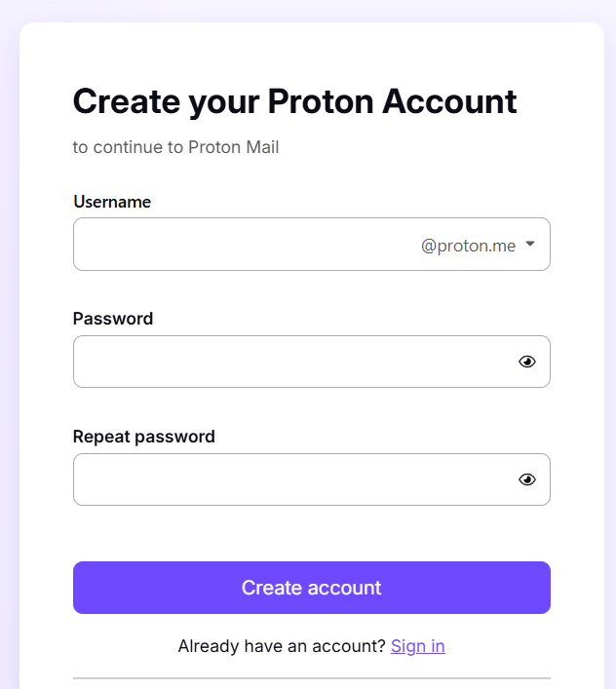Click "Proton Mail" in the subtitle line

(x=234, y=148)
